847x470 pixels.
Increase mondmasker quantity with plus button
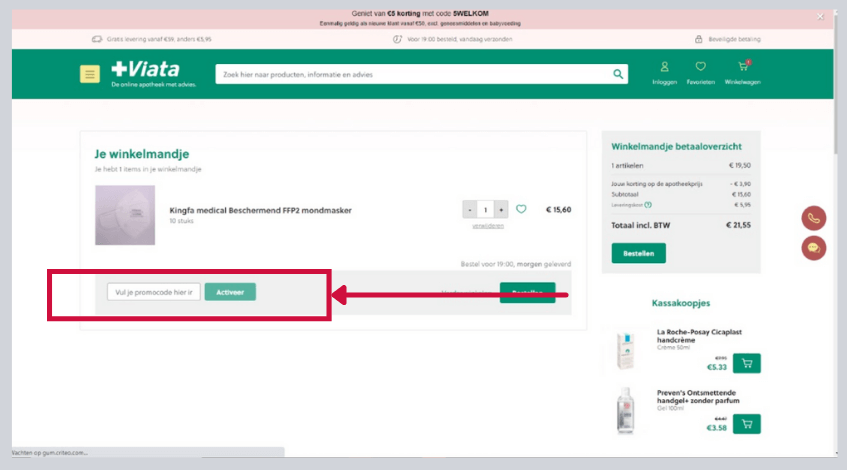pyautogui.click(x=501, y=210)
